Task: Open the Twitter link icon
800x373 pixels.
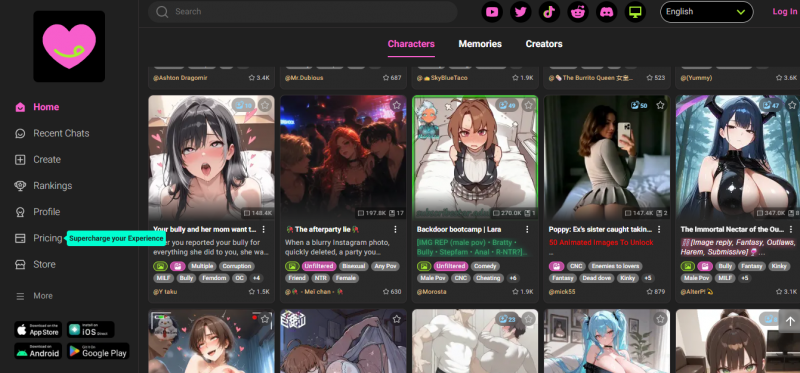Action: click(520, 12)
